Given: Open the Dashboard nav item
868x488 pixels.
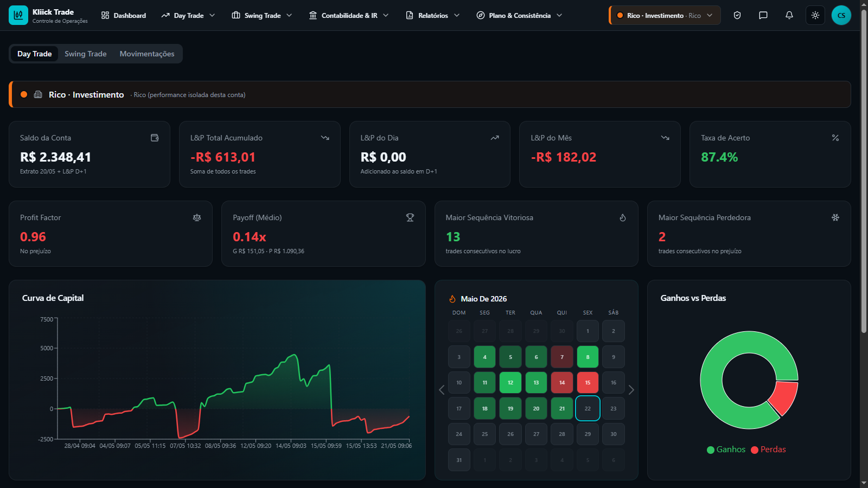Looking at the screenshot, I should 124,15.
